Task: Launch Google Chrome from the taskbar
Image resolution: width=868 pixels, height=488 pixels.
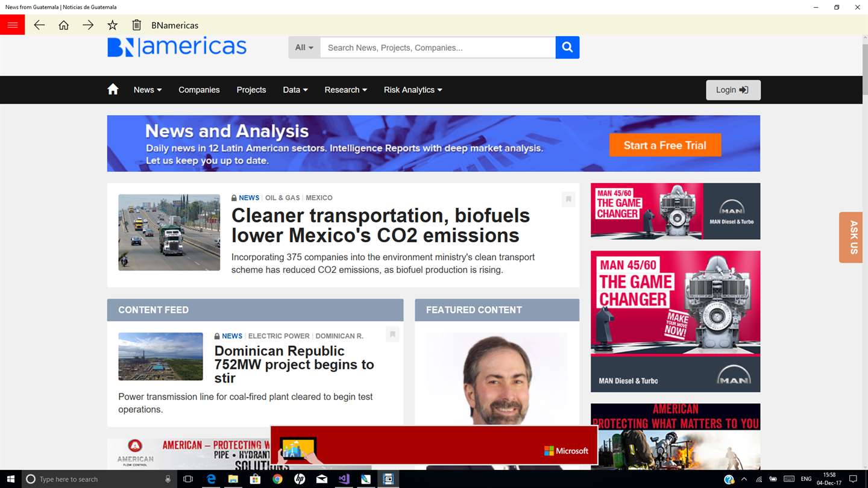Action: [277, 479]
